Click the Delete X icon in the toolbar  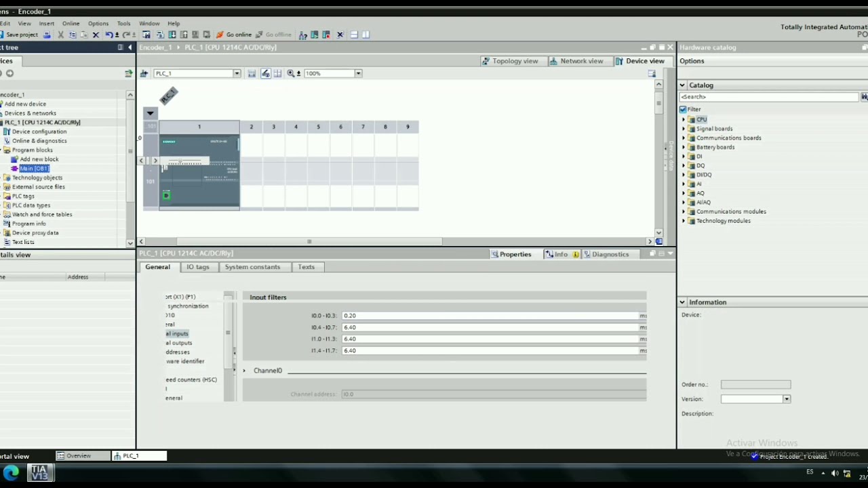click(96, 35)
